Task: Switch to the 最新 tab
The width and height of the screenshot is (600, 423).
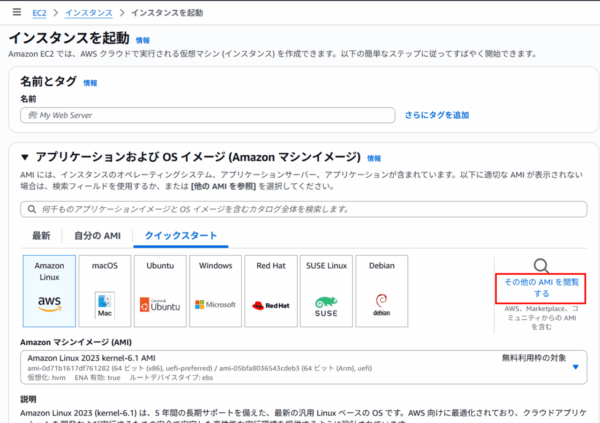Action: pyautogui.click(x=41, y=235)
